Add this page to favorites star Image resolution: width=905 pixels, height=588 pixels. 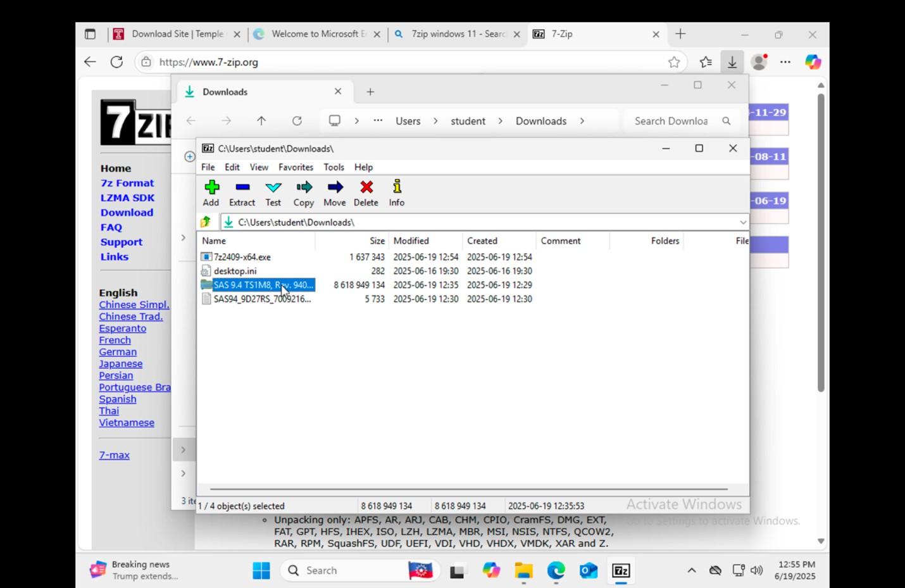pos(674,62)
